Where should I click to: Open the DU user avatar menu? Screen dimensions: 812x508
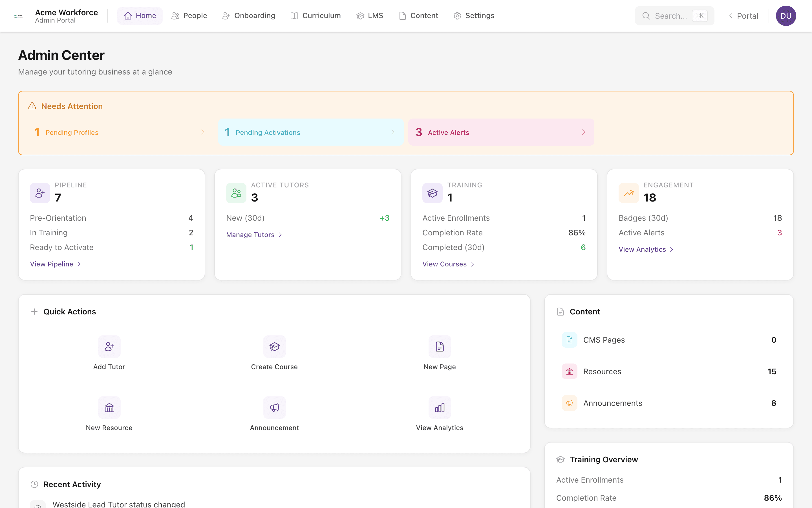point(786,16)
